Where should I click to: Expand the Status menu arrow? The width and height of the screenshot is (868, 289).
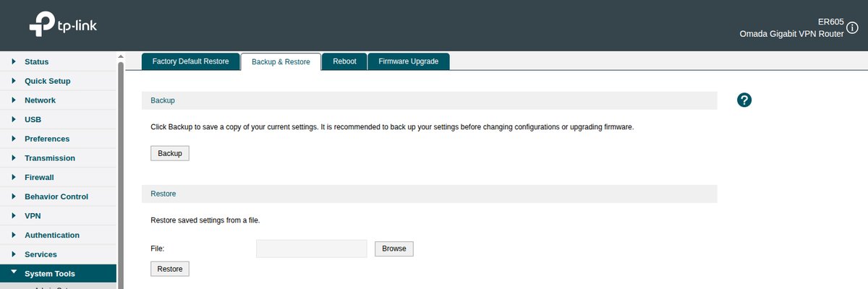(14, 61)
